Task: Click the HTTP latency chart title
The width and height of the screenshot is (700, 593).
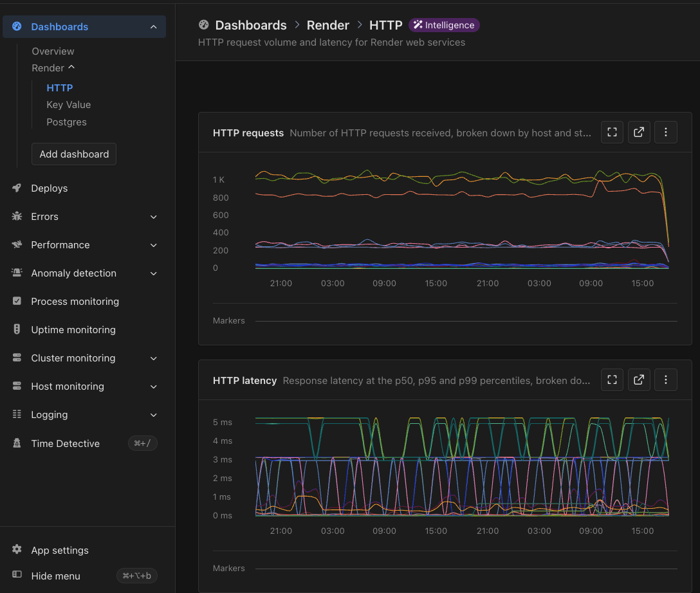Action: 244,381
